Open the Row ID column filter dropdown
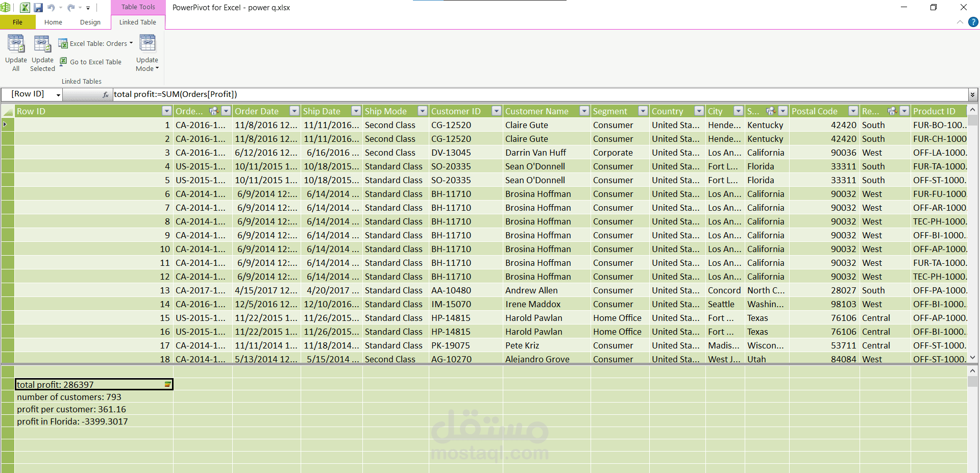This screenshot has width=980, height=473. 166,111
